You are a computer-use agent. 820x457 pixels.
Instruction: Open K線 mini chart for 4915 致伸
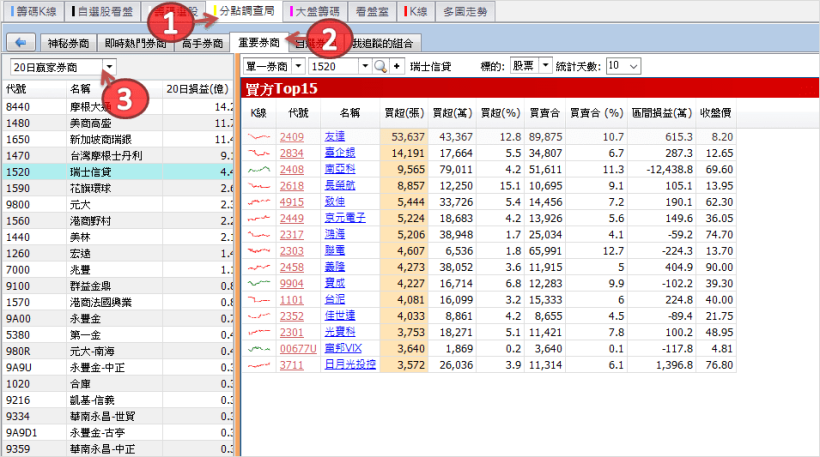coord(259,202)
